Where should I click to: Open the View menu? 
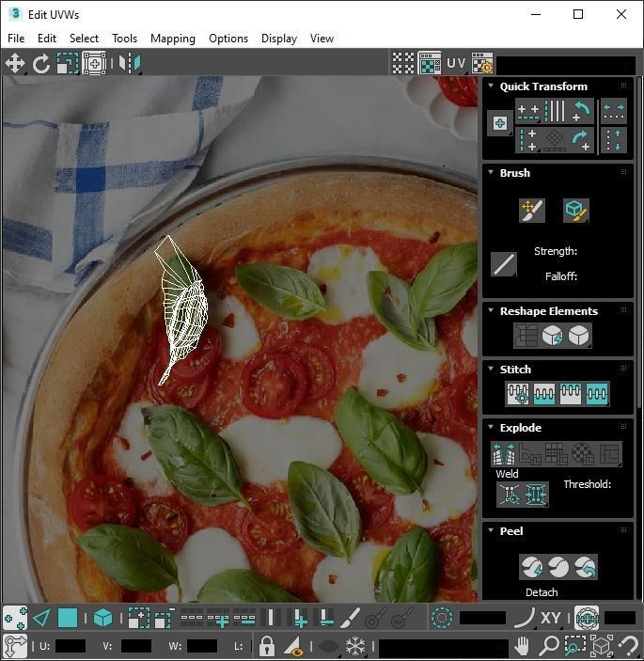pyautogui.click(x=322, y=39)
